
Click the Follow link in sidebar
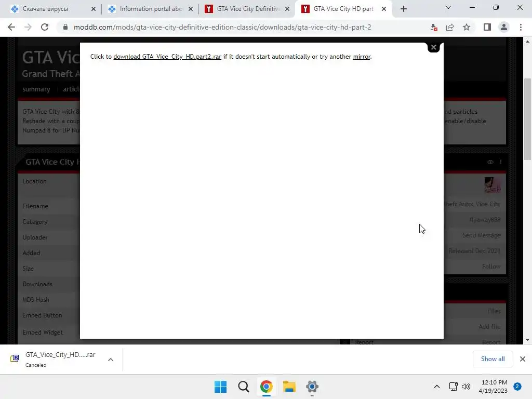pyautogui.click(x=491, y=267)
